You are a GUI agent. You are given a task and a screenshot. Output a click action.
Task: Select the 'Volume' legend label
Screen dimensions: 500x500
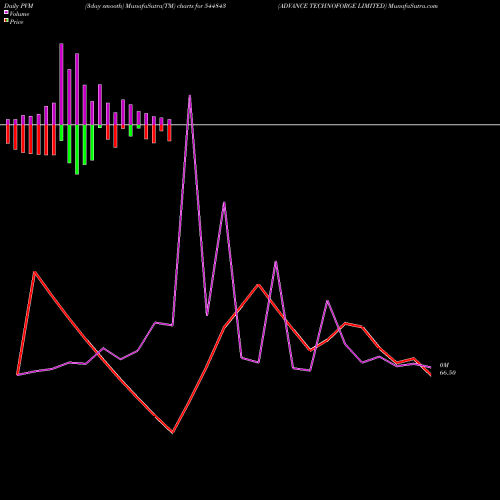pyautogui.click(x=19, y=14)
